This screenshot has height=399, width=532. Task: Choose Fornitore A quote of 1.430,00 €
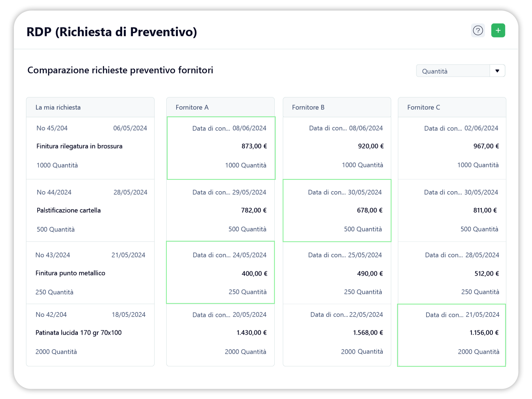tap(220, 335)
